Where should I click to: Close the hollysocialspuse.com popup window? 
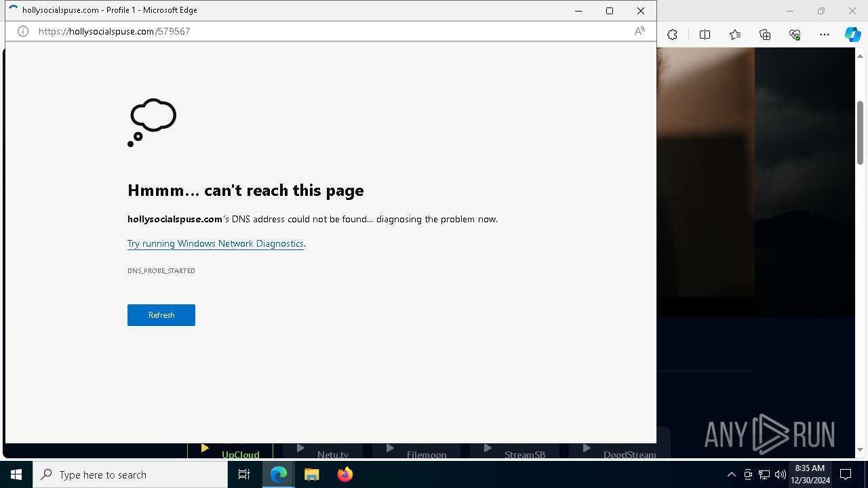641,11
